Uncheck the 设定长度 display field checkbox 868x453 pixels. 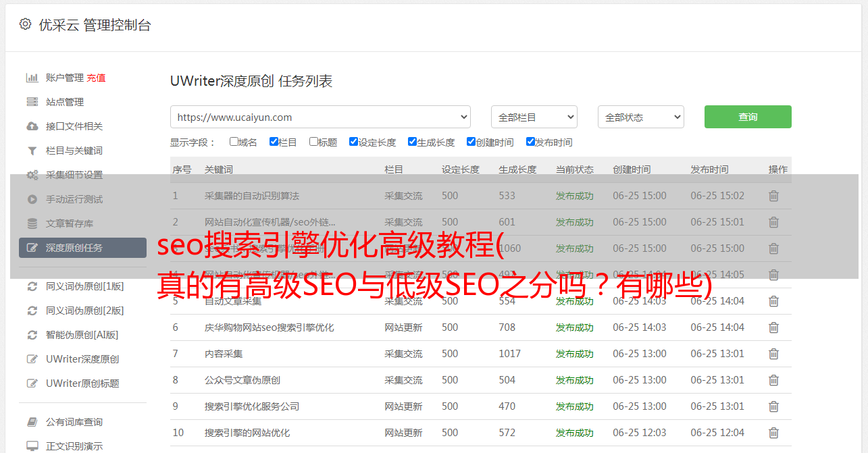pos(353,142)
